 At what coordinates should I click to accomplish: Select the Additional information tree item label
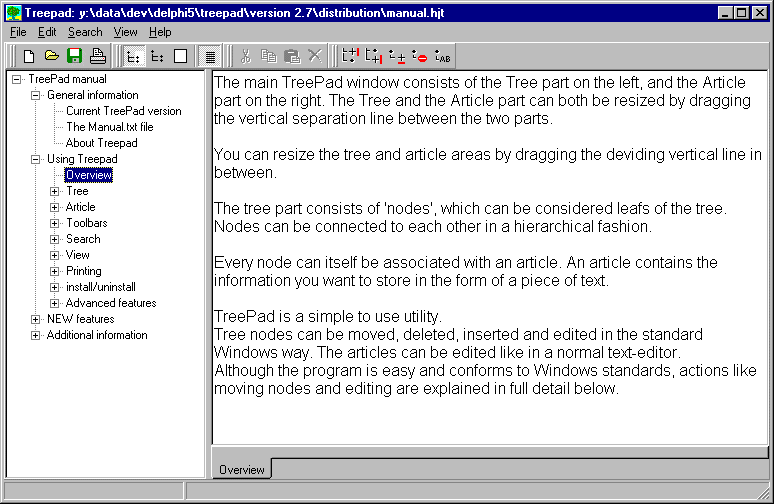[97, 335]
